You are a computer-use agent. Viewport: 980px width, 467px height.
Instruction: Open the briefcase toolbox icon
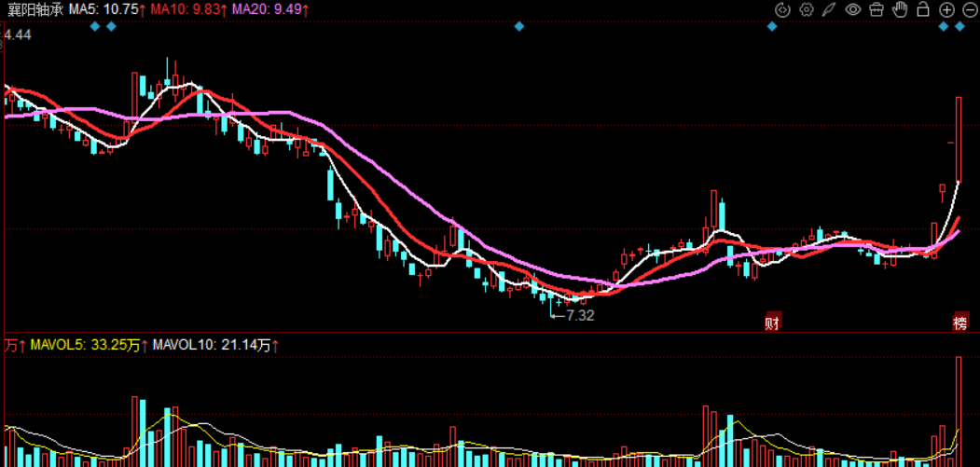[x=876, y=9]
